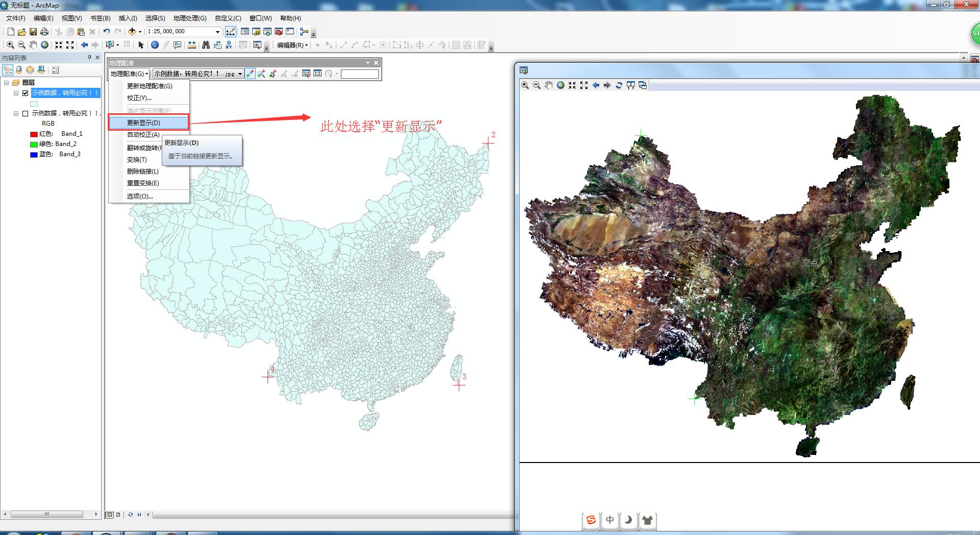Open the 地理处理(G) menu
This screenshot has height=535, width=980.
pos(189,18)
